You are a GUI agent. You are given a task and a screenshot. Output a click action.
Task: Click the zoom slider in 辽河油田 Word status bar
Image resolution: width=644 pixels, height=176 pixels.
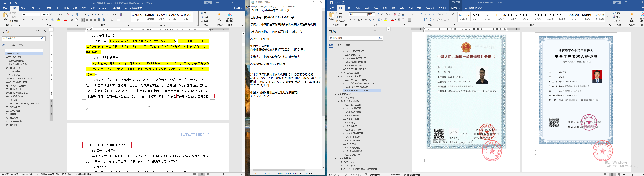(224, 174)
